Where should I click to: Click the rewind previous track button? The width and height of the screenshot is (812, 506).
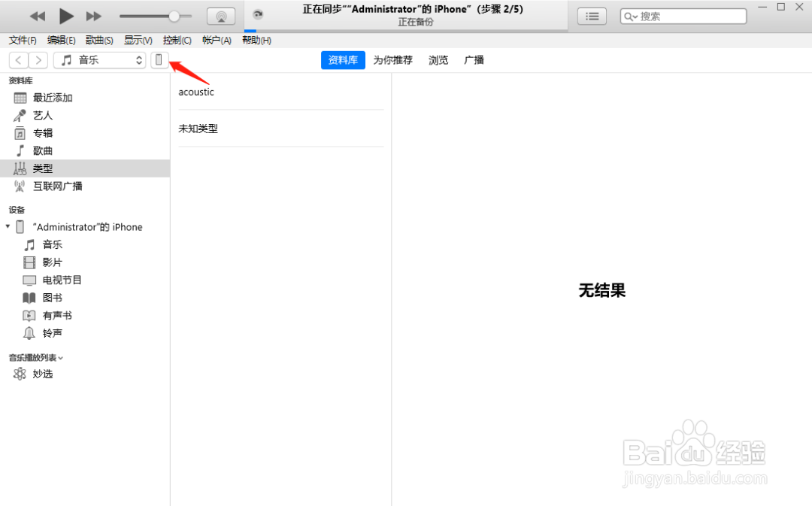(x=38, y=17)
